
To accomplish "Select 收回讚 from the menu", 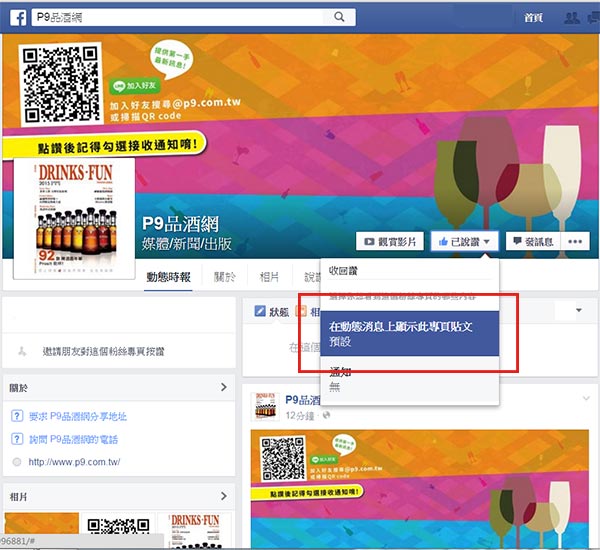I will [x=343, y=271].
